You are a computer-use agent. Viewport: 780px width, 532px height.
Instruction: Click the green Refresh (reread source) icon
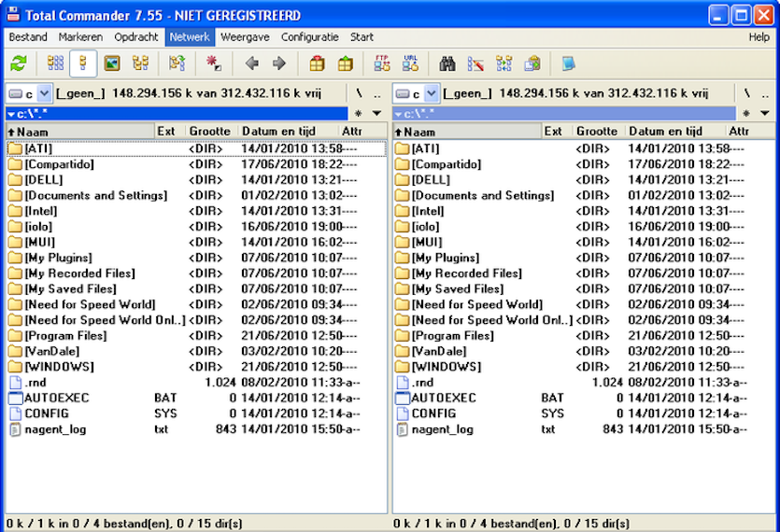click(19, 63)
